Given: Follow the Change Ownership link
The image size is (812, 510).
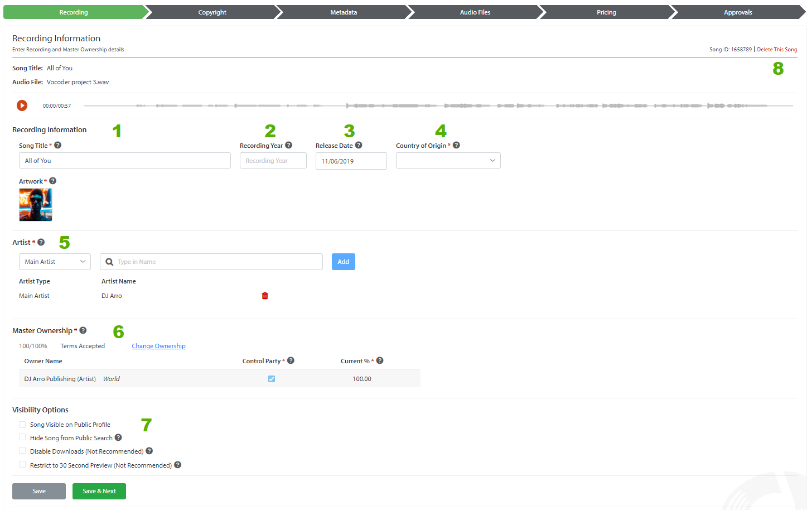Looking at the screenshot, I should [x=158, y=346].
